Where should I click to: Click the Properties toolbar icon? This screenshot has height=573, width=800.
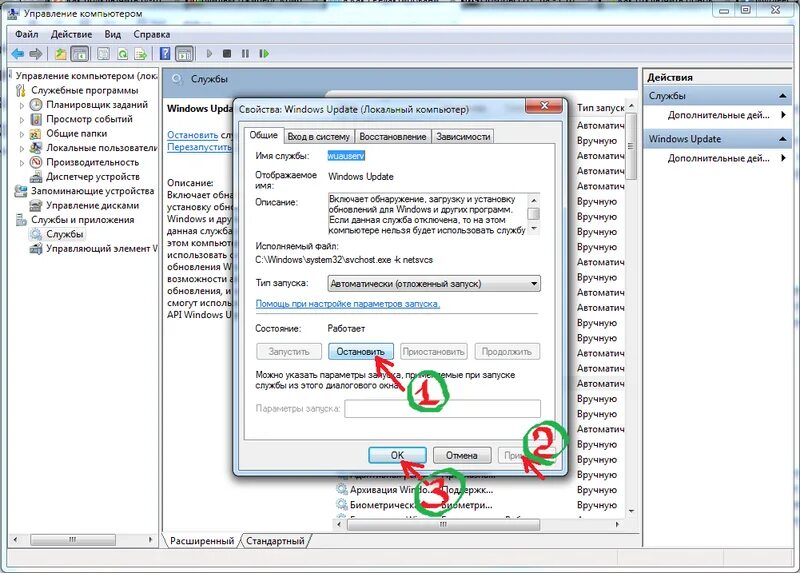(x=104, y=54)
